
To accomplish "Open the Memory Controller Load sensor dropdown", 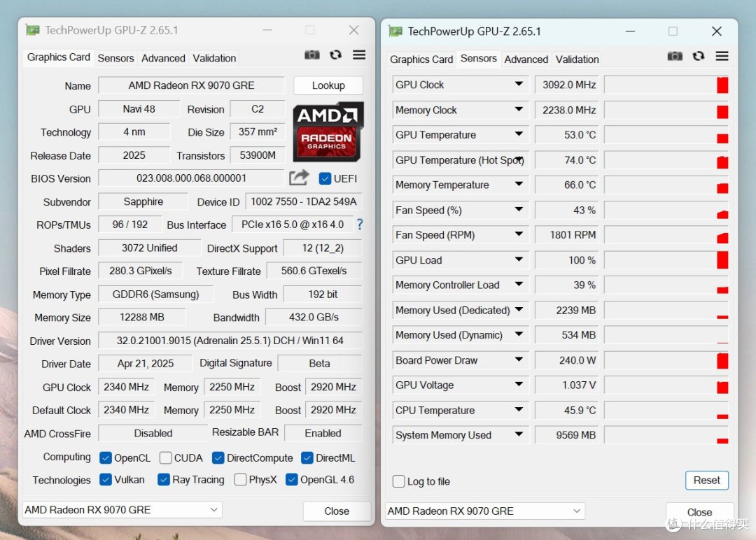I will (519, 285).
